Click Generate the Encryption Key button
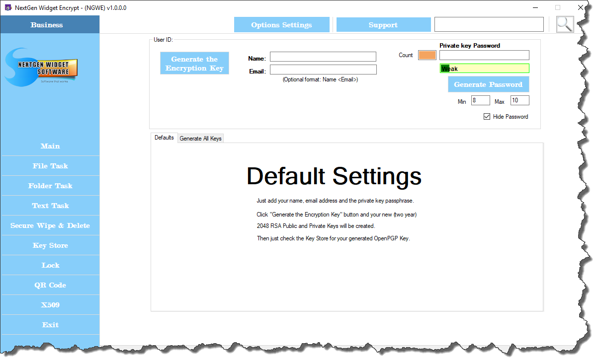The image size is (600, 364). point(194,64)
